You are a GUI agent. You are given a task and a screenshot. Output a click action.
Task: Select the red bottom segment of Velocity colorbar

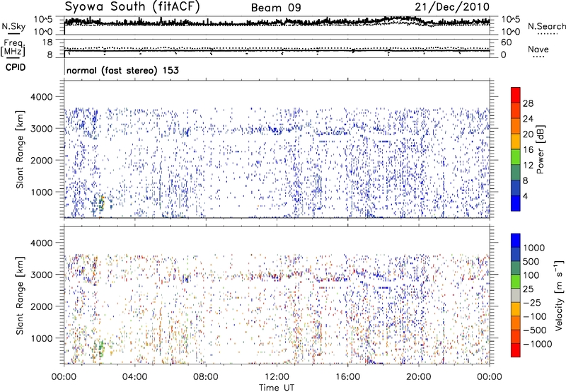pos(516,350)
